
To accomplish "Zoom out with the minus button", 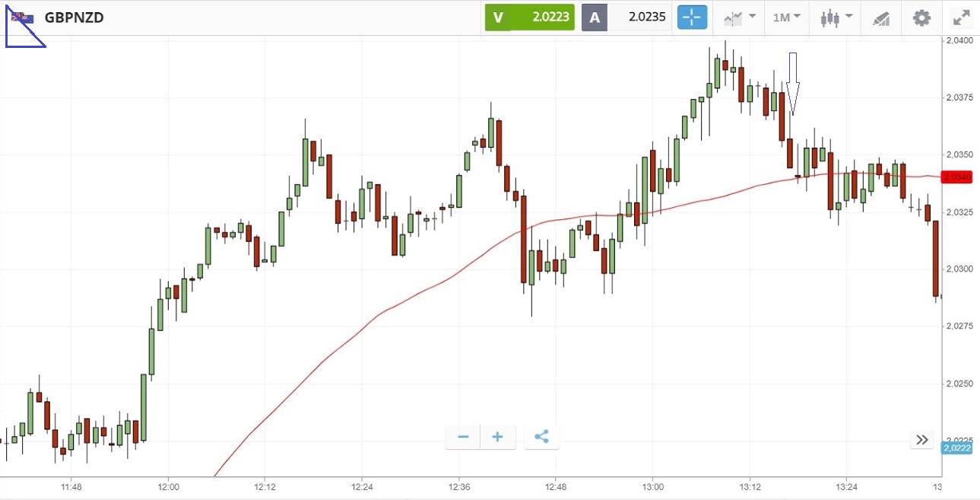I will pyautogui.click(x=463, y=437).
